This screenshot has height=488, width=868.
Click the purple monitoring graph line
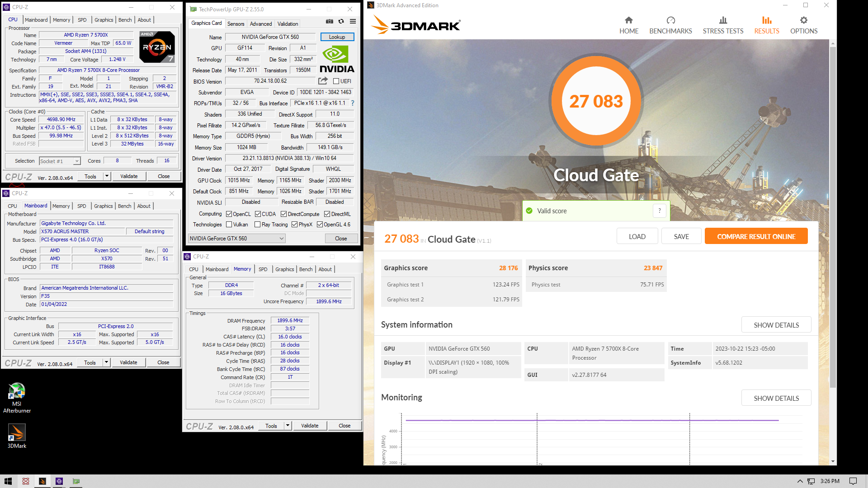592,420
